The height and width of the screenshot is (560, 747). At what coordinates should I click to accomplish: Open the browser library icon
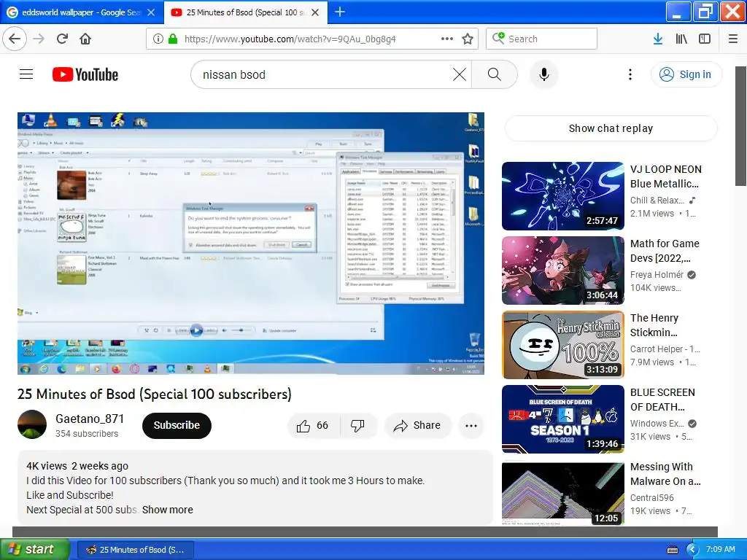coord(681,39)
